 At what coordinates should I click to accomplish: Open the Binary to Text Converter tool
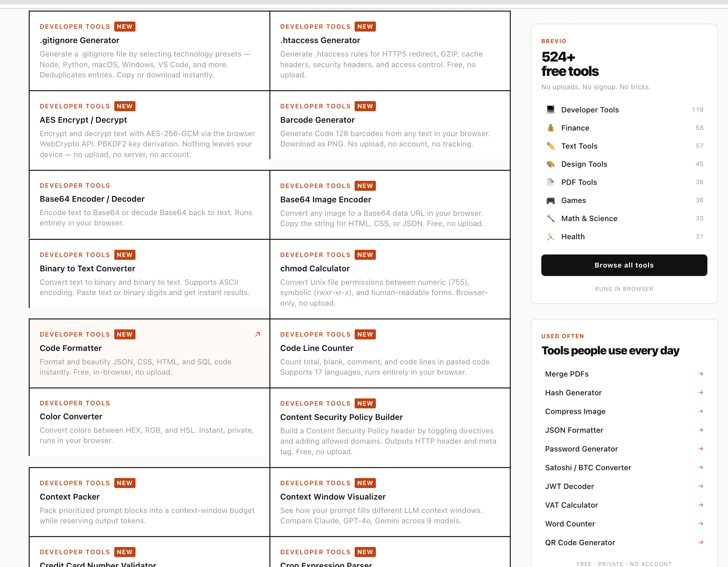click(149, 274)
